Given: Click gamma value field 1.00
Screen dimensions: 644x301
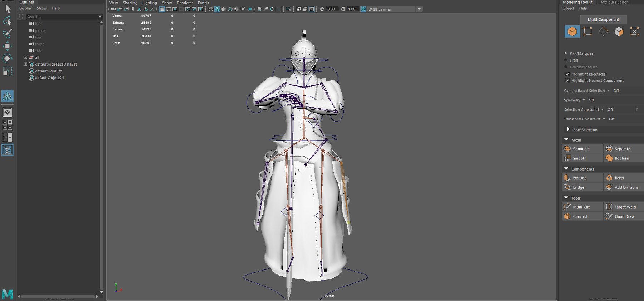Looking at the screenshot, I should coord(352,9).
